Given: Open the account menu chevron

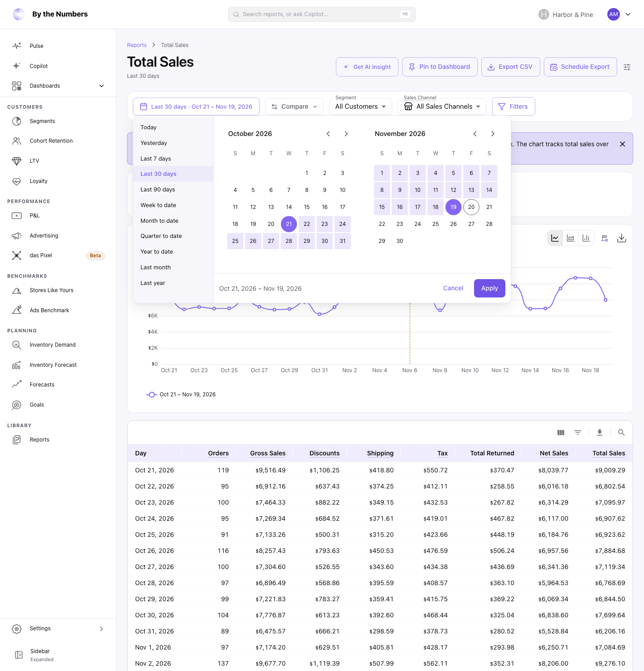Looking at the screenshot, I should pos(628,14).
